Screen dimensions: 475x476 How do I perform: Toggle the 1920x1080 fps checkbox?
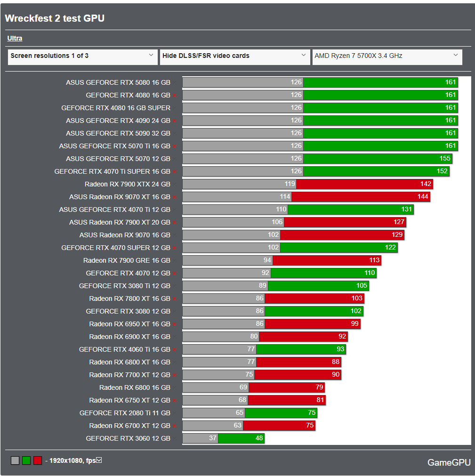tap(99, 460)
